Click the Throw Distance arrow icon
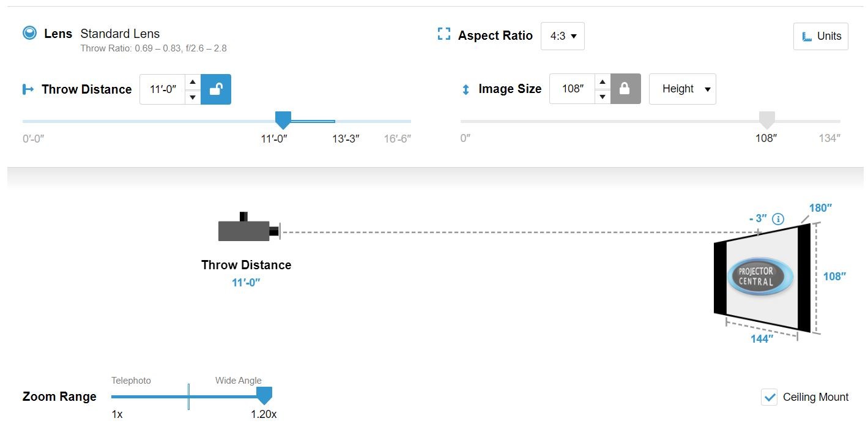This screenshot has height=432, width=868. pos(28,89)
